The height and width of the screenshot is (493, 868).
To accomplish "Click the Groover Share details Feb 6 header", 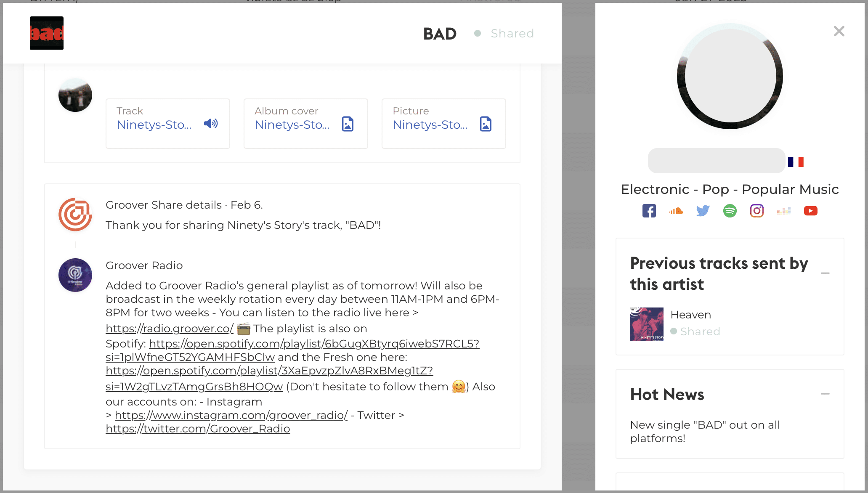I will (x=184, y=205).
